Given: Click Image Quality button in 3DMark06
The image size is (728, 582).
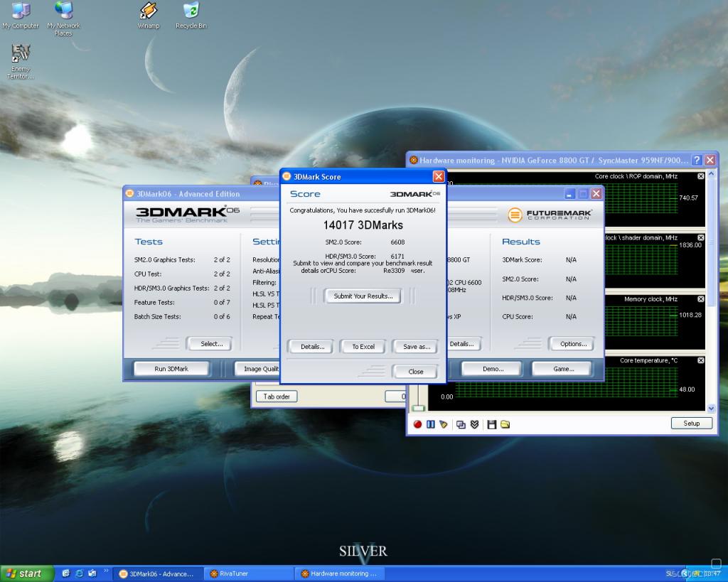Looking at the screenshot, I should (x=257, y=369).
